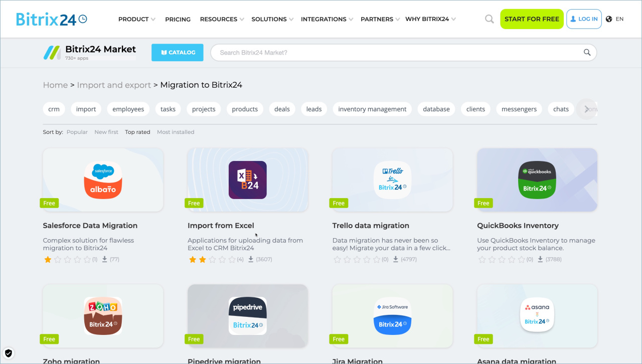Sort apps by New first

point(106,132)
